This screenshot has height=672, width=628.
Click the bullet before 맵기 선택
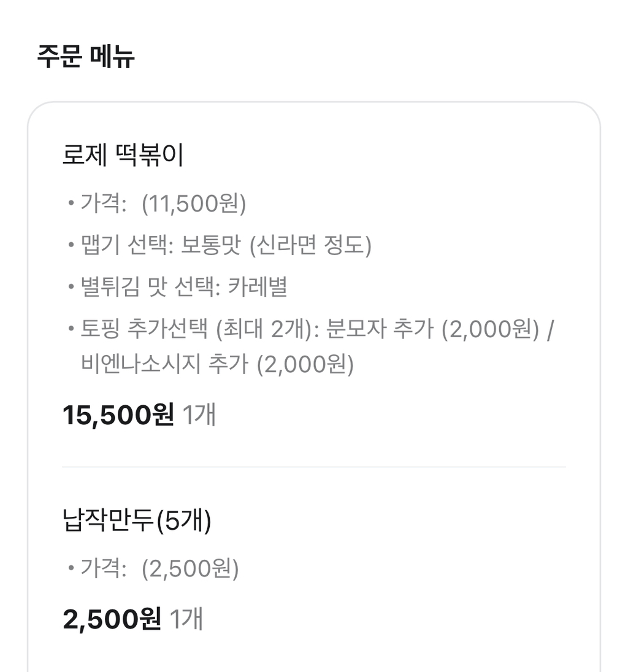pyautogui.click(x=71, y=246)
